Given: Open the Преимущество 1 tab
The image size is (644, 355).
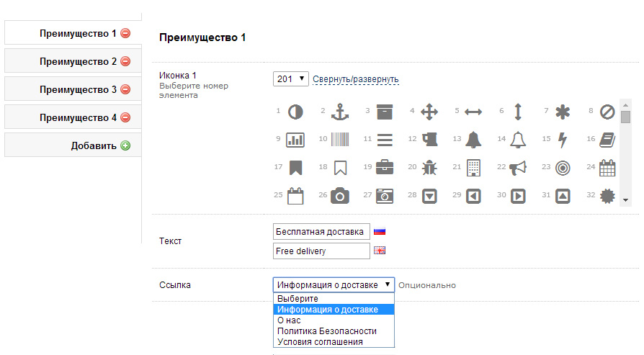Looking at the screenshot, I should [78, 34].
